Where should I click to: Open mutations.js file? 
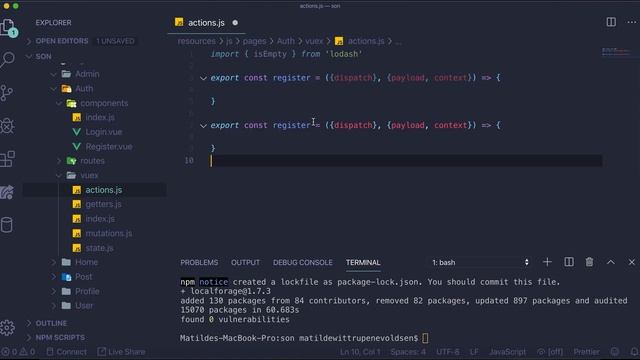[109, 233]
